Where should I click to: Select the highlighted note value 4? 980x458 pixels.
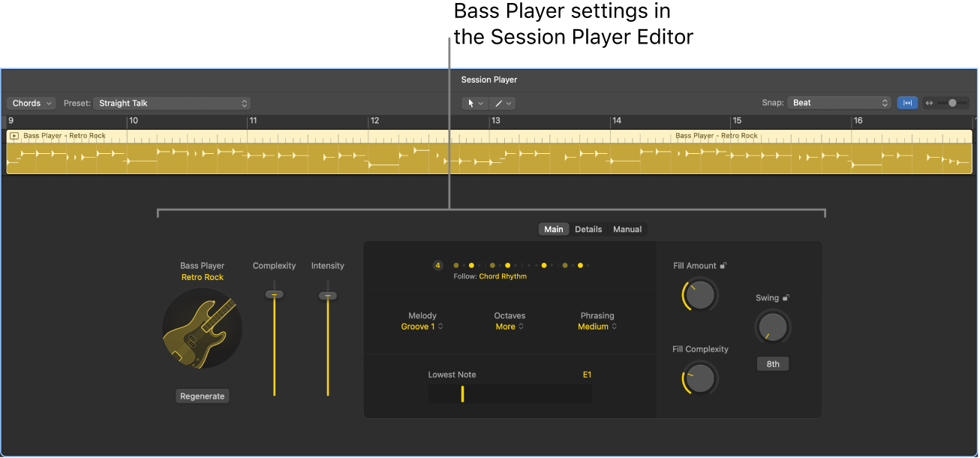click(437, 265)
